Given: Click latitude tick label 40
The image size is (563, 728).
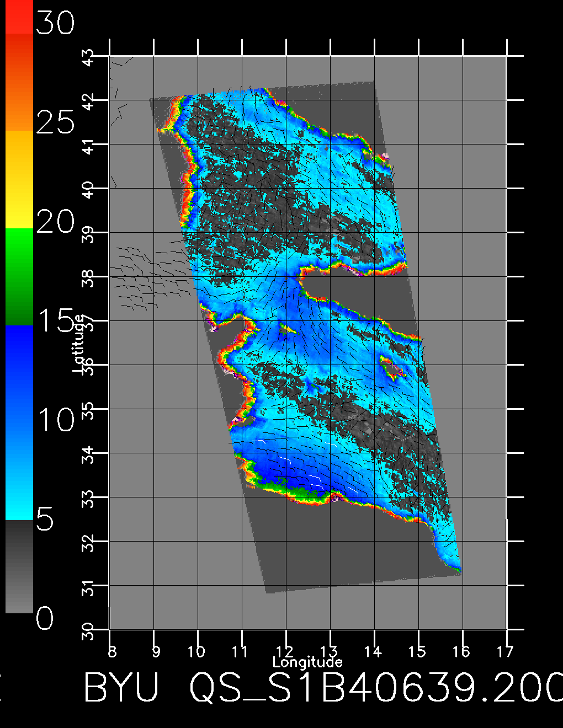Looking at the screenshot, I should [x=88, y=190].
